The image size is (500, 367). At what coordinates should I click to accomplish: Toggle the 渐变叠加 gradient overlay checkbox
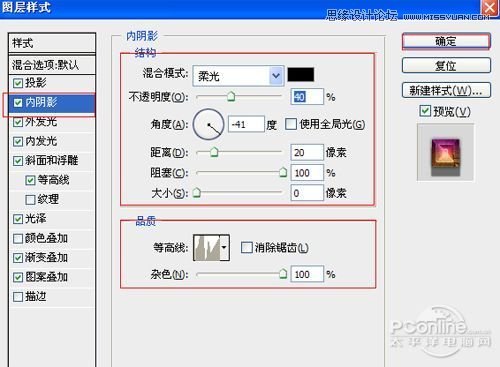pyautogui.click(x=18, y=258)
